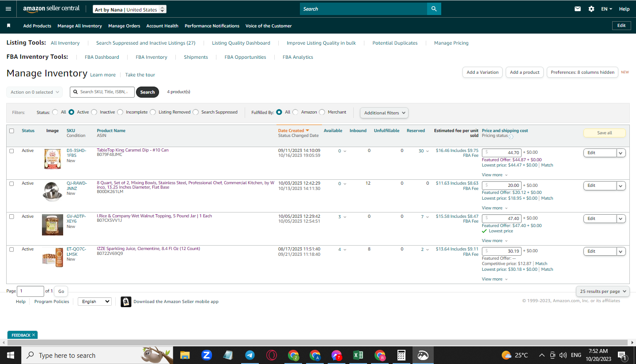Open the settings gear icon
This screenshot has width=636, height=364.
tap(591, 9)
